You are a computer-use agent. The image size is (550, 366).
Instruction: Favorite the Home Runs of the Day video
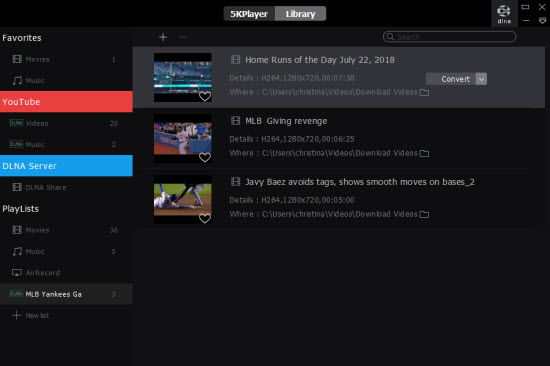point(205,96)
